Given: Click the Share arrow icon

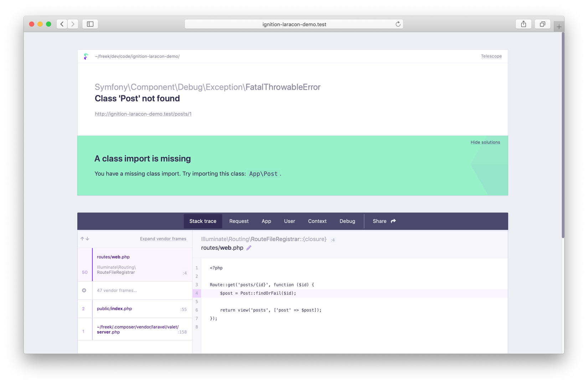Looking at the screenshot, I should pyautogui.click(x=393, y=221).
